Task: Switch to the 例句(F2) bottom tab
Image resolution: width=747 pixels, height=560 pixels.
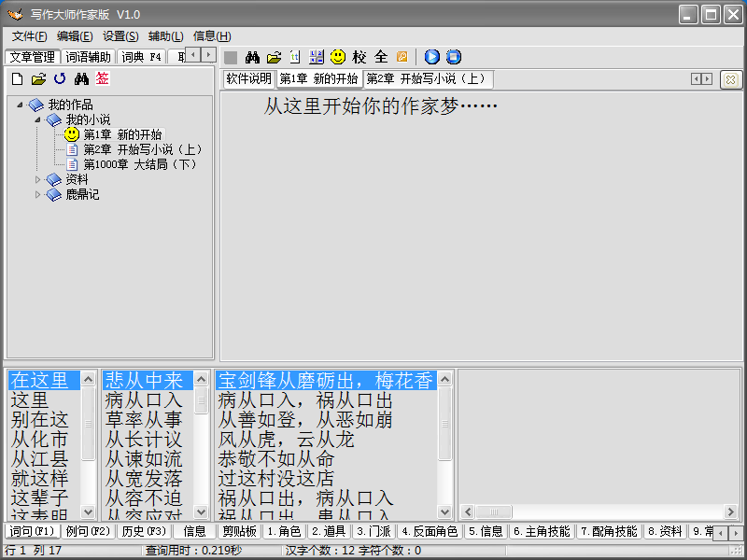Action: click(x=88, y=531)
